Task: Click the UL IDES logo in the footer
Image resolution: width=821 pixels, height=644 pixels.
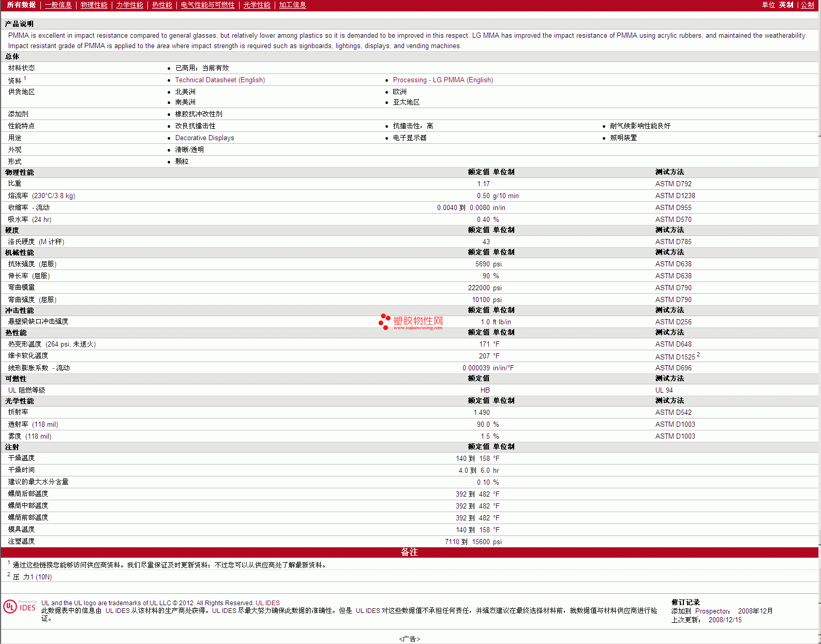Action: point(20,606)
